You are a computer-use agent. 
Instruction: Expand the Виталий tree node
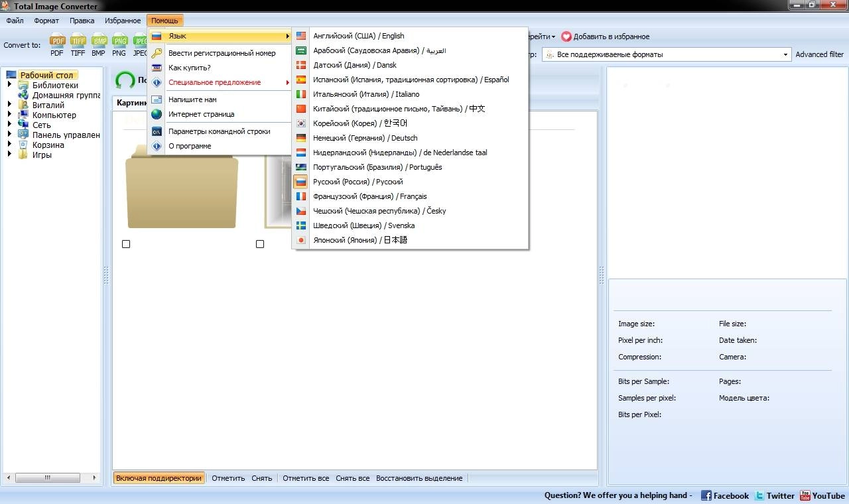click(10, 105)
